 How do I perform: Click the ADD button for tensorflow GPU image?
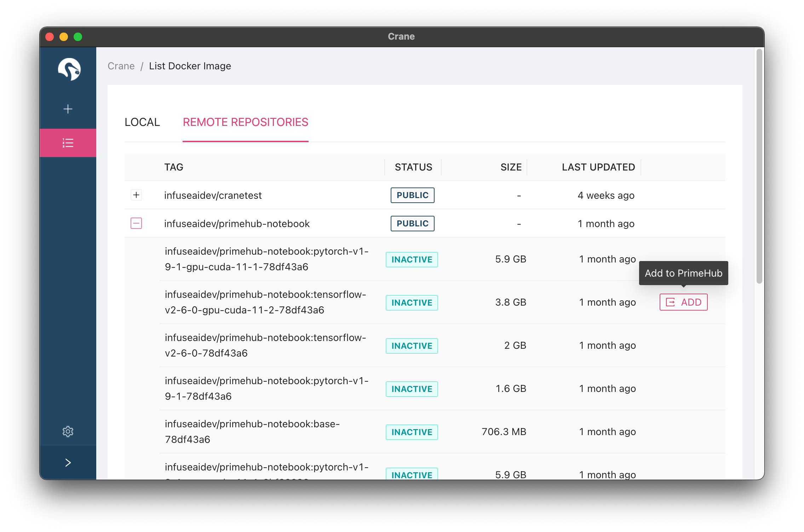pos(683,302)
